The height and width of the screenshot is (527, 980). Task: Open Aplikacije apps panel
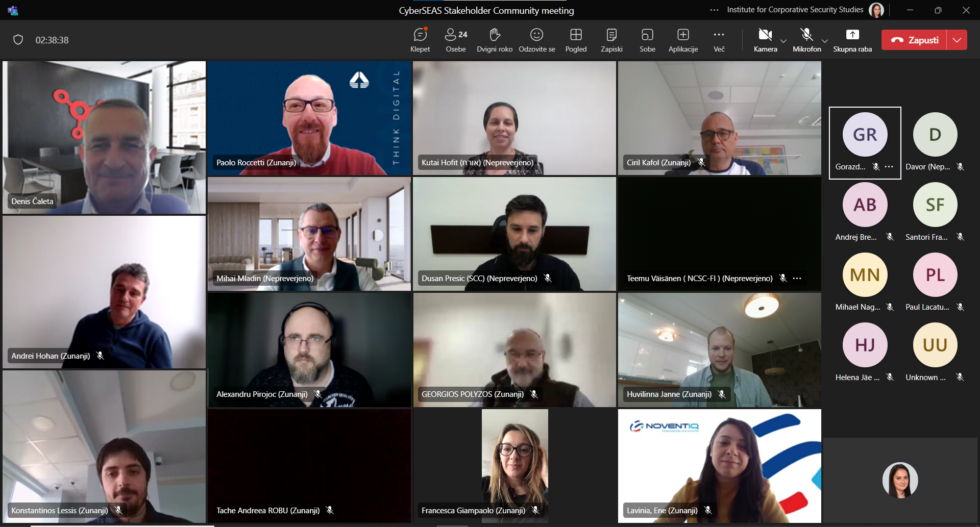(x=683, y=40)
